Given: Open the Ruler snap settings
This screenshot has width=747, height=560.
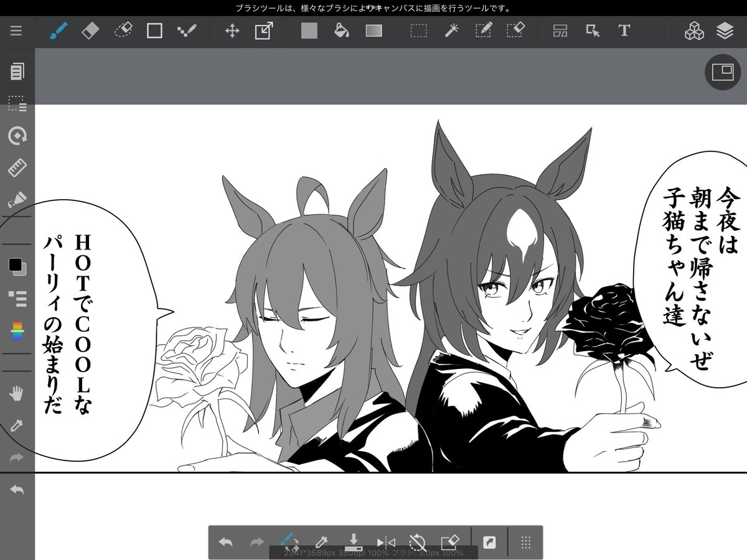Looking at the screenshot, I should [17, 168].
